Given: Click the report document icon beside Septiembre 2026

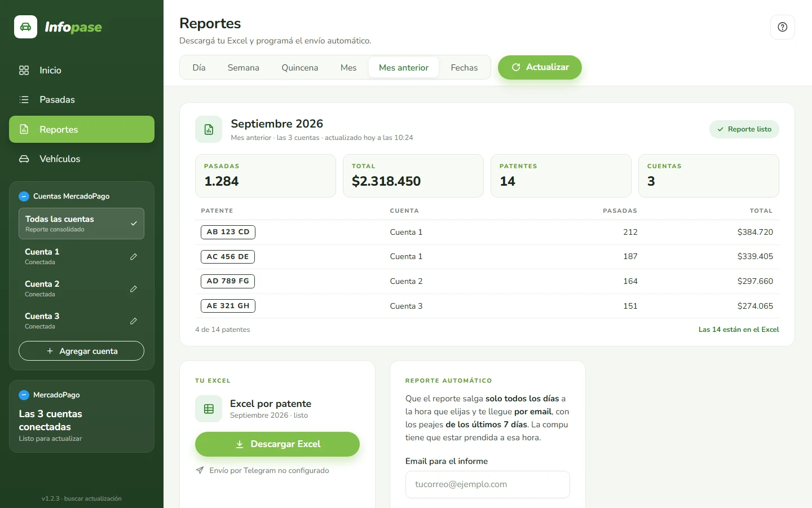Looking at the screenshot, I should [x=209, y=129].
